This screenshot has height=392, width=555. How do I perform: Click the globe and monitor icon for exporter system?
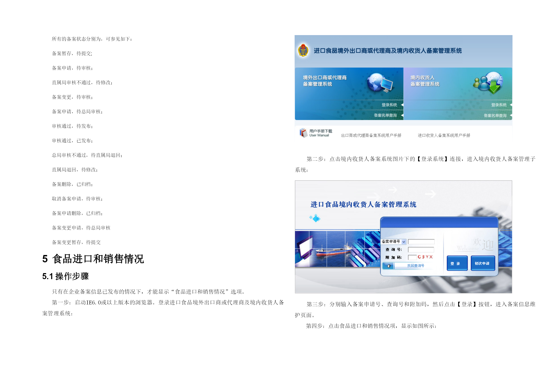380,83
